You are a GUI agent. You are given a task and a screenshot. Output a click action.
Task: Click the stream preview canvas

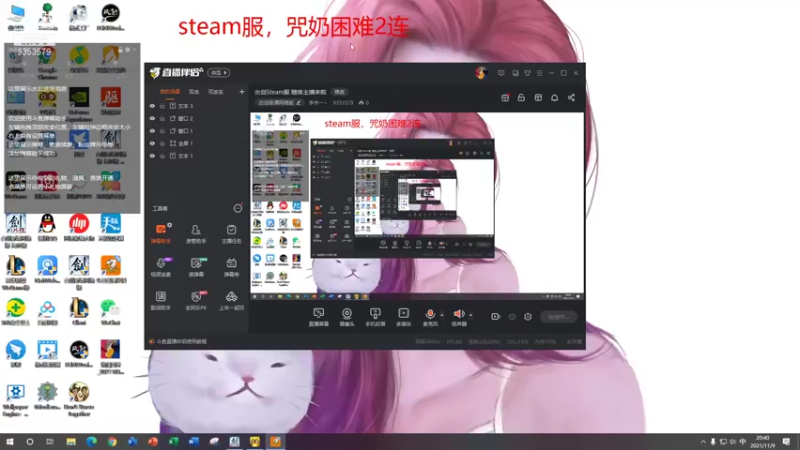pyautogui.click(x=417, y=206)
